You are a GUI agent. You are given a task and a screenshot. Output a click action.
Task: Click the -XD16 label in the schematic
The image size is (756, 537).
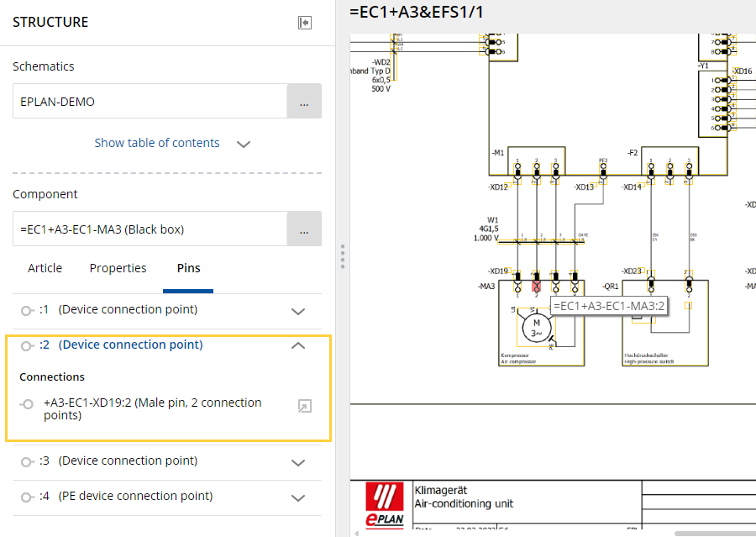743,71
